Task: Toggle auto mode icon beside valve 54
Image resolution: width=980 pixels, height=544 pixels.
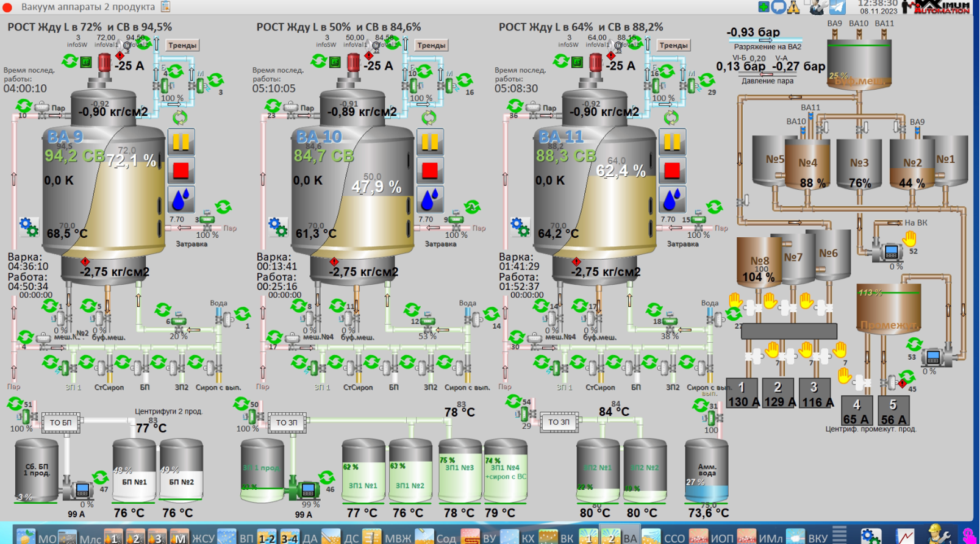Action: click(513, 401)
